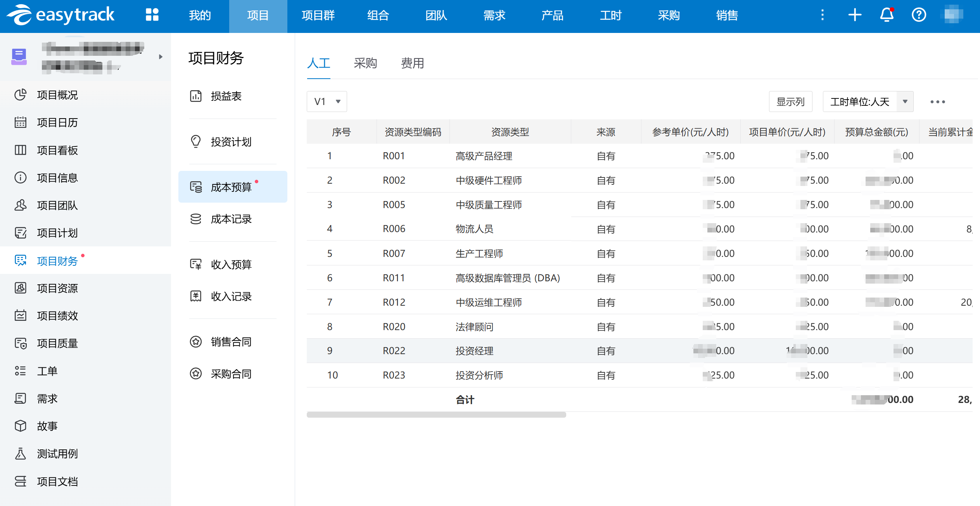The image size is (980, 506).
Task: Expand the V1 version dropdown
Action: 327,102
